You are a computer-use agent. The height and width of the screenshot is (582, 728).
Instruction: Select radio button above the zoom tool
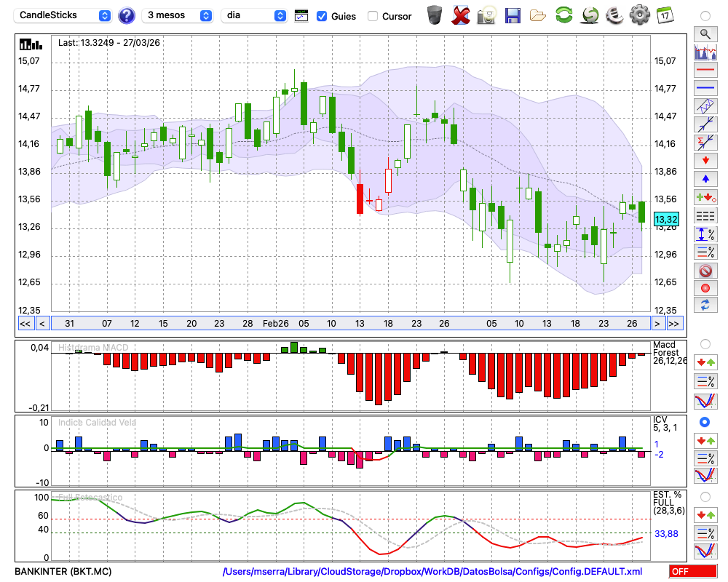[x=705, y=16]
